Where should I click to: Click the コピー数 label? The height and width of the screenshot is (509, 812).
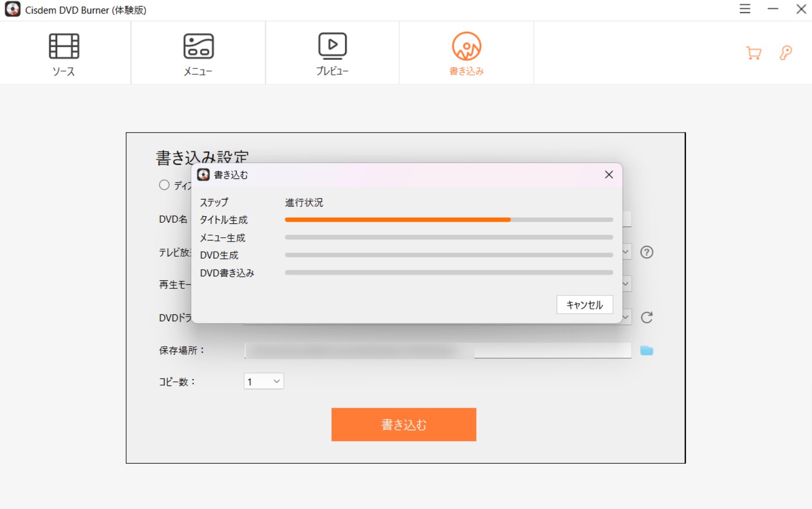(177, 382)
